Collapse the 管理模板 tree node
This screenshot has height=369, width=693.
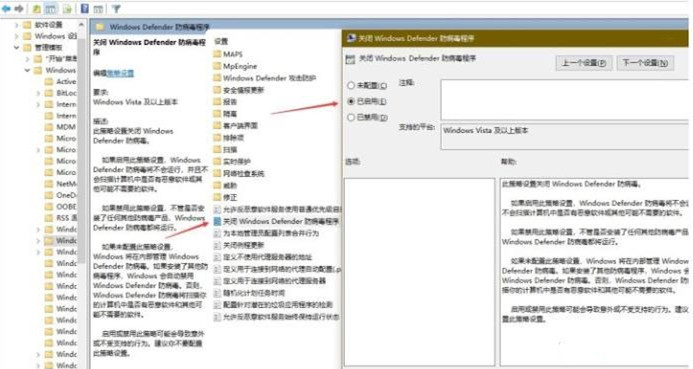click(17, 47)
